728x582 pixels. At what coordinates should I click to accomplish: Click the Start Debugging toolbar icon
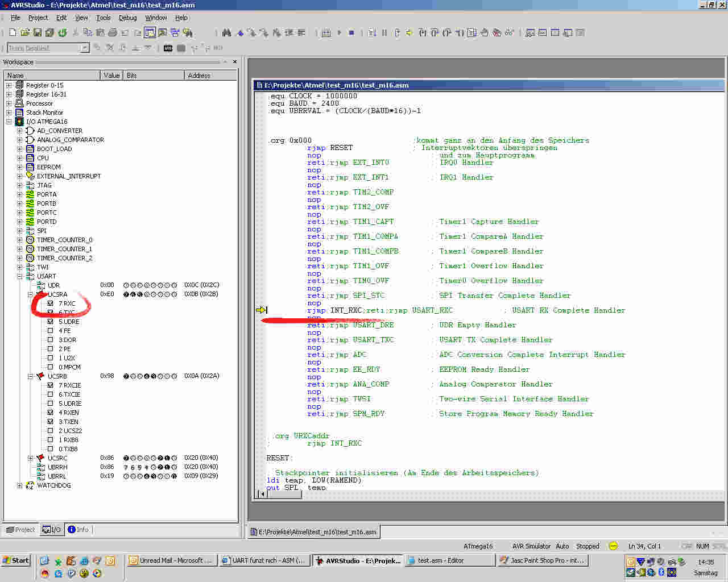(x=340, y=33)
